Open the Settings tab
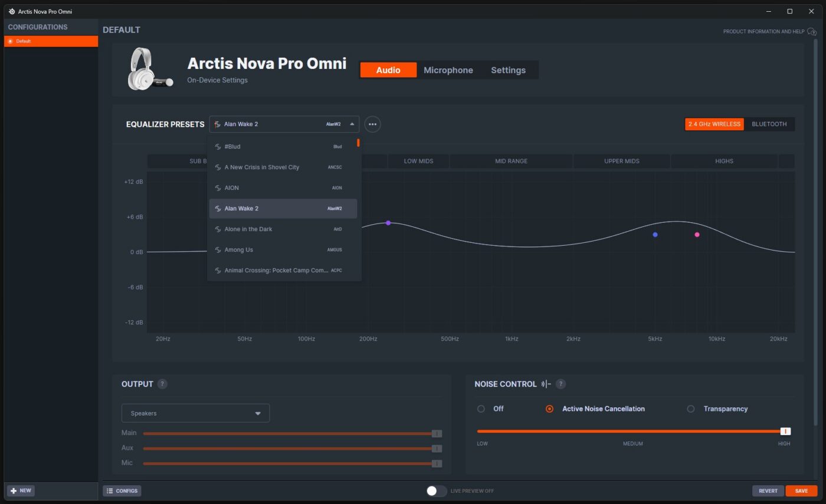826x504 pixels. click(x=508, y=70)
